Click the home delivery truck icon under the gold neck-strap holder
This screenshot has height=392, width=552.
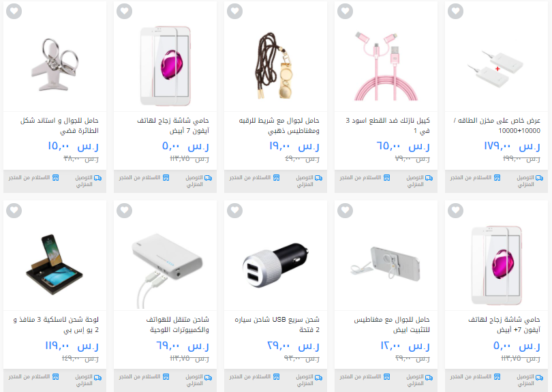point(319,178)
